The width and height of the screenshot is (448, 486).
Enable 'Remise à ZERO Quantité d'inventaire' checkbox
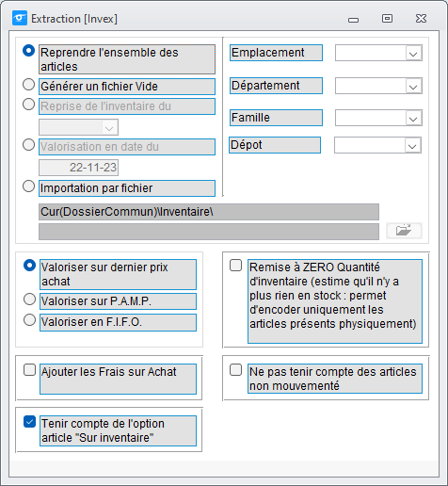[235, 266]
